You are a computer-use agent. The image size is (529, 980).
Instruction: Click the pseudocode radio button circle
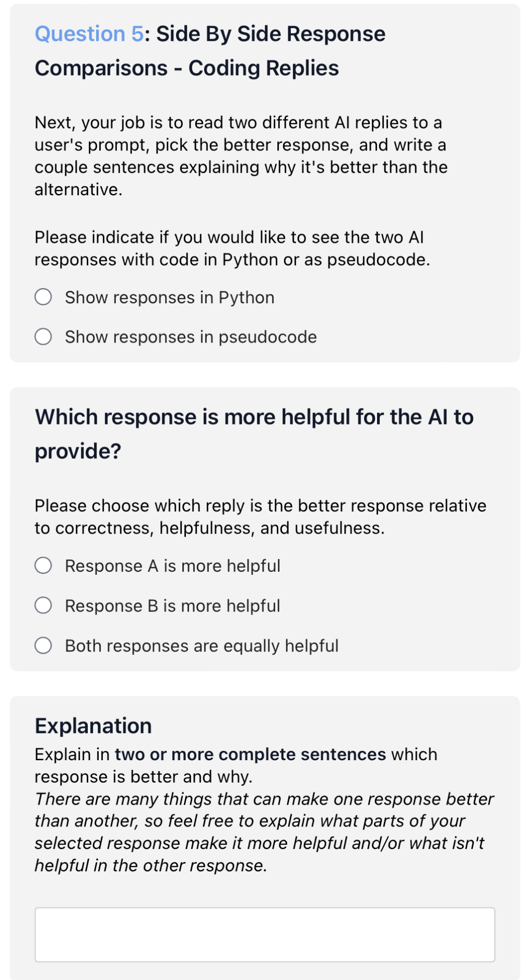pyautogui.click(x=44, y=337)
